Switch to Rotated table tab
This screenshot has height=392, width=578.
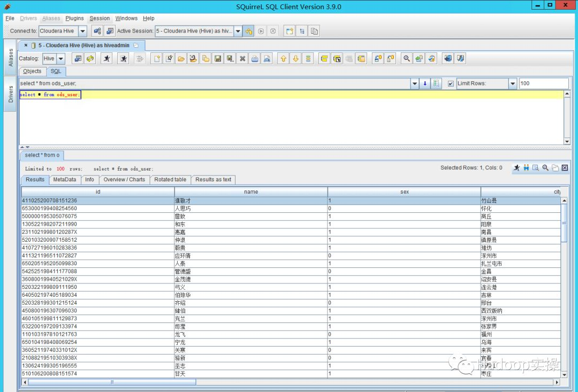click(170, 180)
